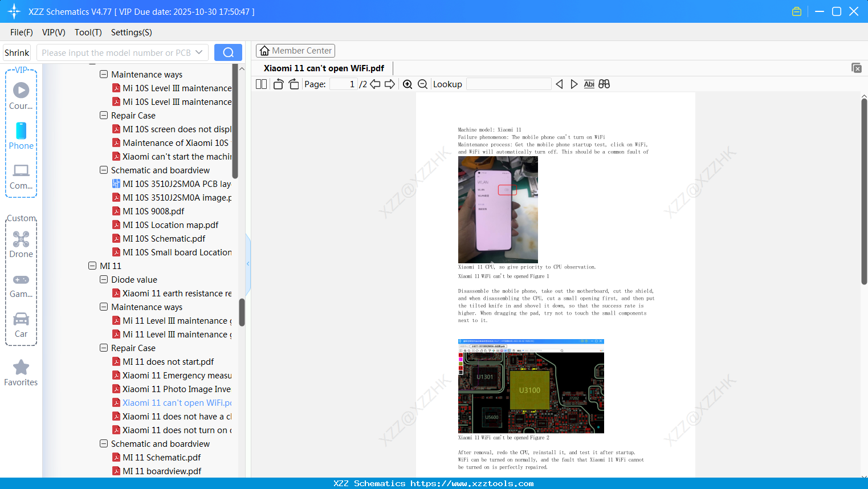Collapse Maintenance ways node under MI 11

(x=104, y=307)
